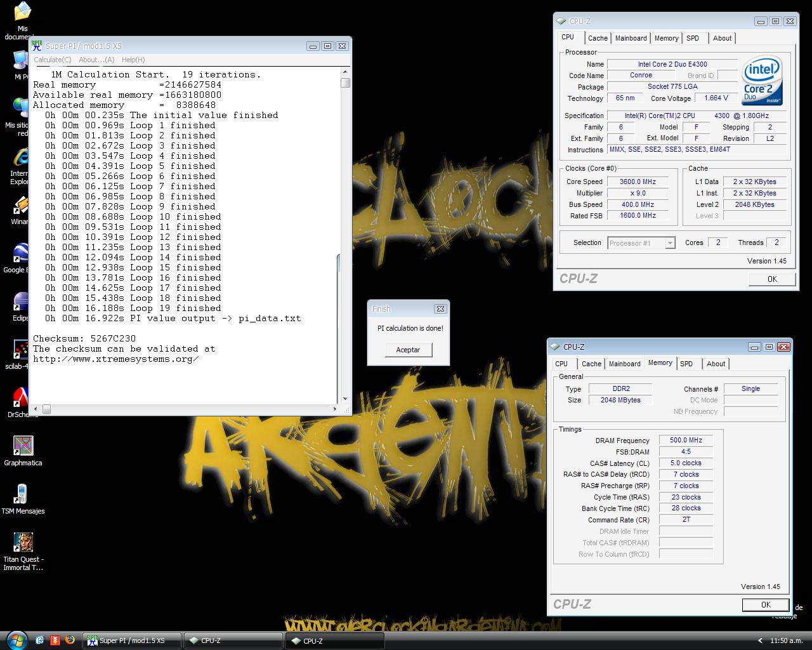The width and height of the screenshot is (812, 650).
Task: Switch to Mainboard tab in top CPU-Z
Action: point(631,38)
